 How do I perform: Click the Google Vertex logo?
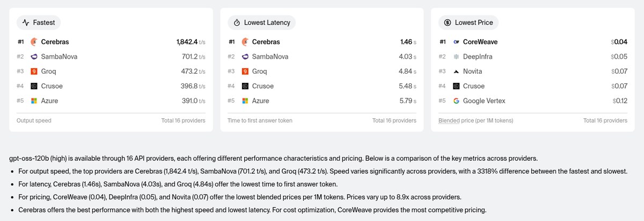[x=456, y=101]
